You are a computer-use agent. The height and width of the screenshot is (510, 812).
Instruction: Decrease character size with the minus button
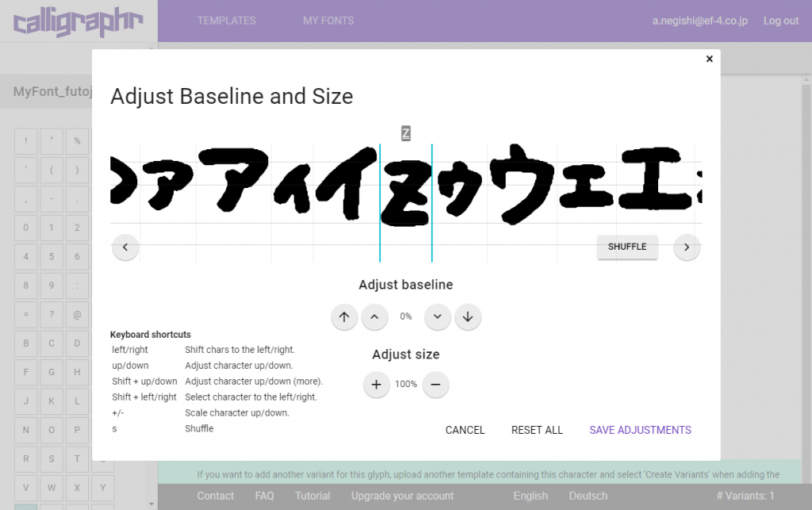pos(435,385)
